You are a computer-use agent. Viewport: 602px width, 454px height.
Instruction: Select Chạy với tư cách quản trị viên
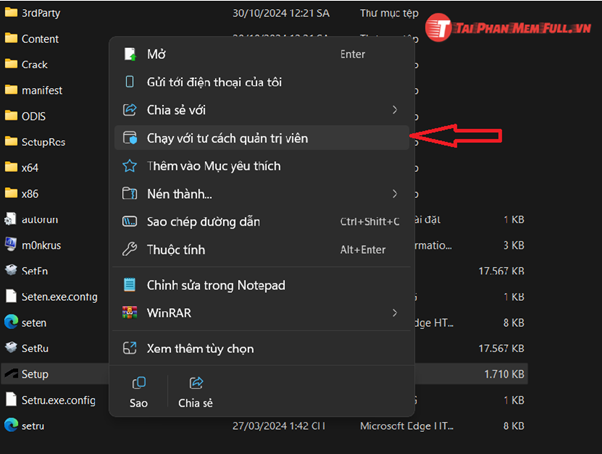(x=227, y=138)
